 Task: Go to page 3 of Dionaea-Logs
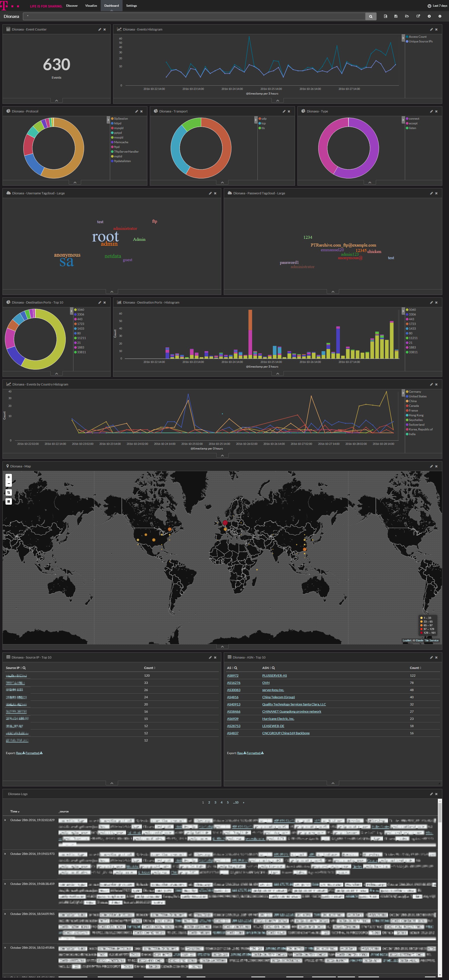(x=215, y=802)
